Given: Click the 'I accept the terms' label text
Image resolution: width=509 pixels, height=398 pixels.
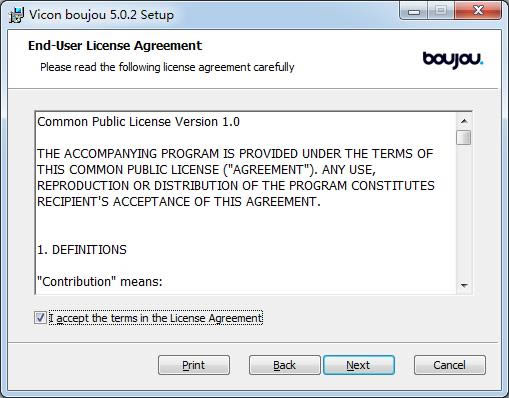Looking at the screenshot, I should point(156,318).
